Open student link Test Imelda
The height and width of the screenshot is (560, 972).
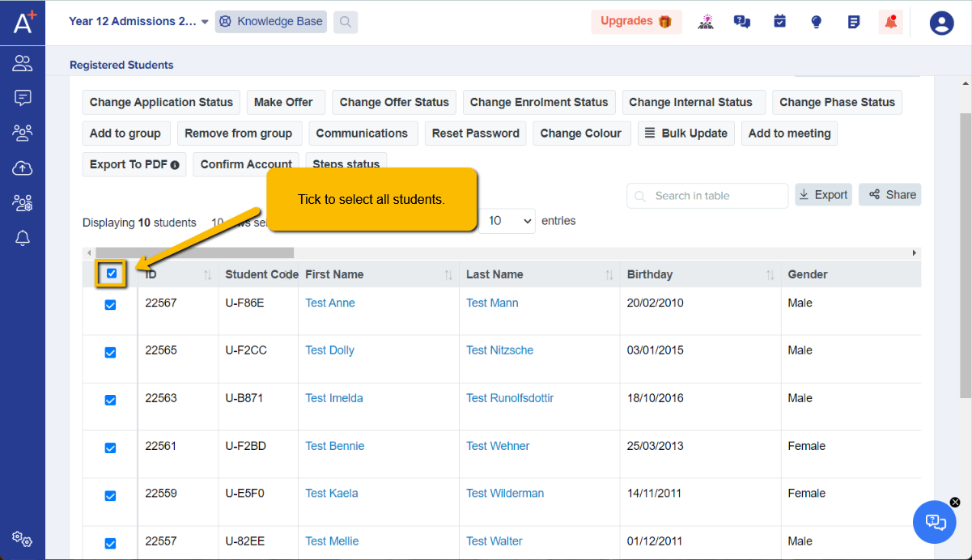pyautogui.click(x=334, y=398)
